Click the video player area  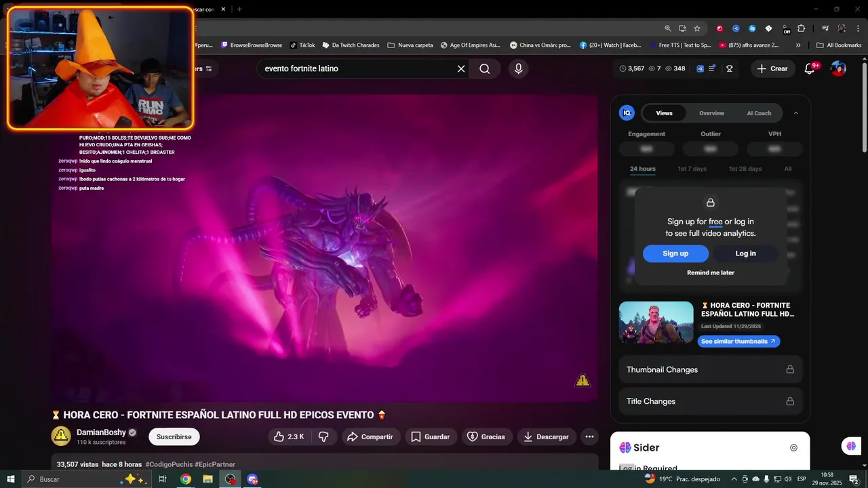click(x=324, y=248)
